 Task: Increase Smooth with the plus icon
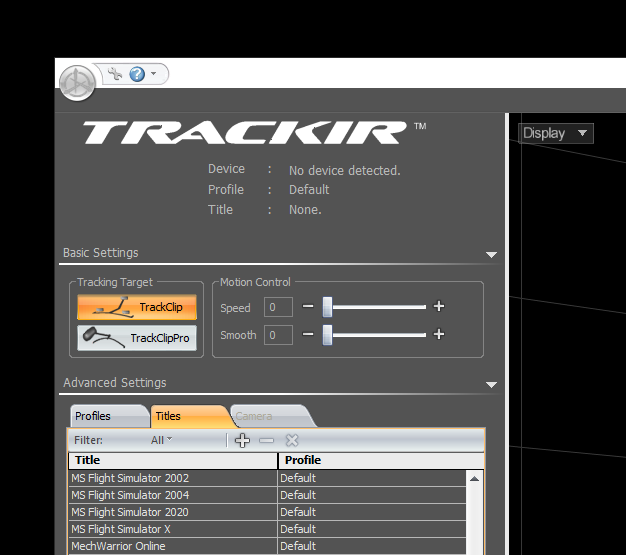pos(438,335)
